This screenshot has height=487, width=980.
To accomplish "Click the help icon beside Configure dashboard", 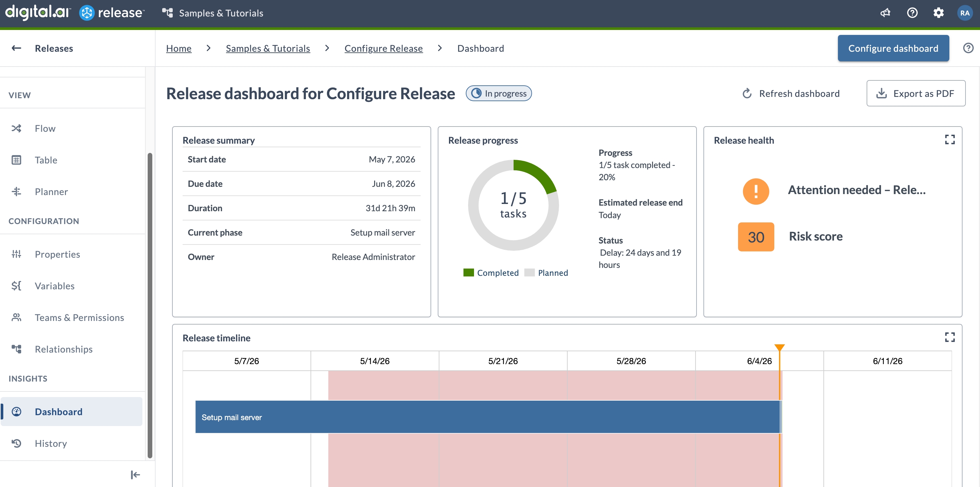I will pyautogui.click(x=968, y=48).
